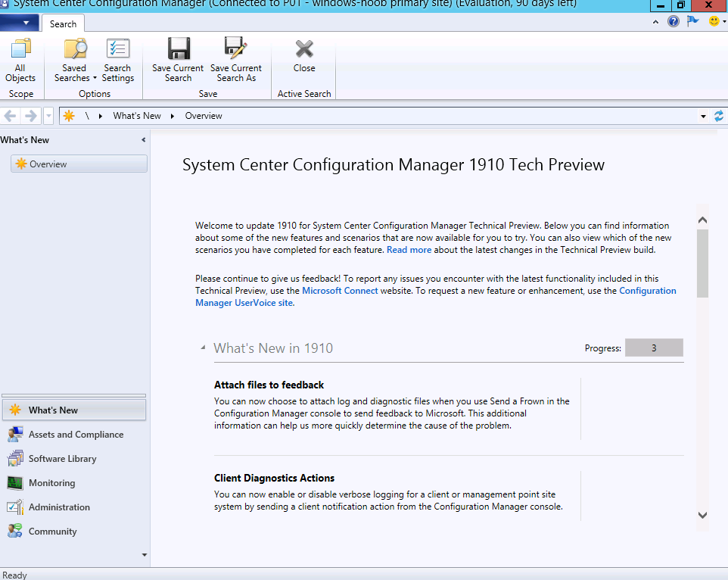Click the Client Diagnostics Actions heading
This screenshot has width=728, height=580.
click(274, 478)
